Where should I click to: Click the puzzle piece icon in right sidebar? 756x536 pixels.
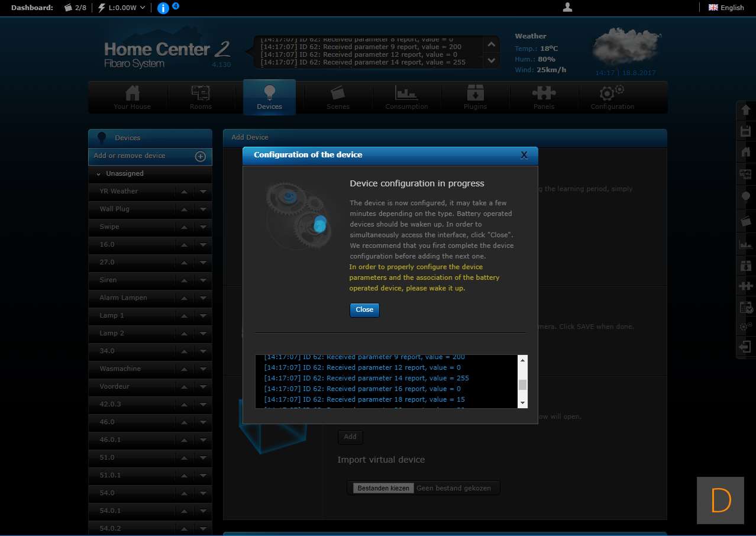point(745,286)
